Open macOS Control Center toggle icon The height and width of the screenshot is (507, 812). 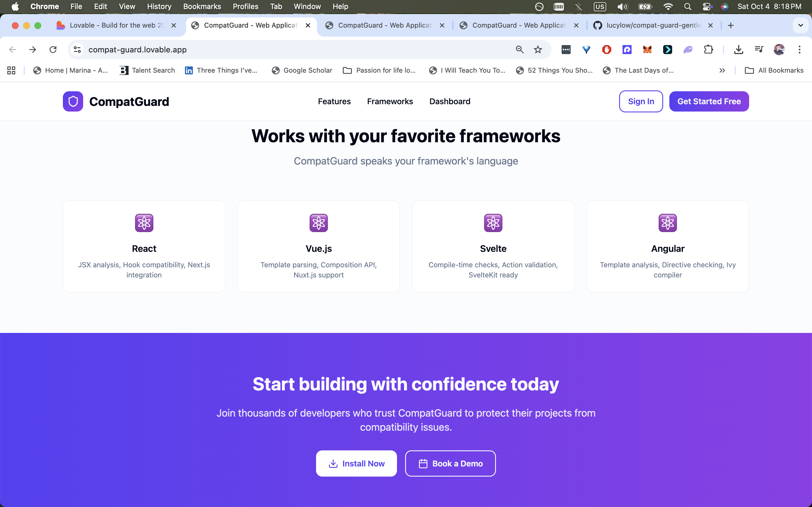point(707,6)
